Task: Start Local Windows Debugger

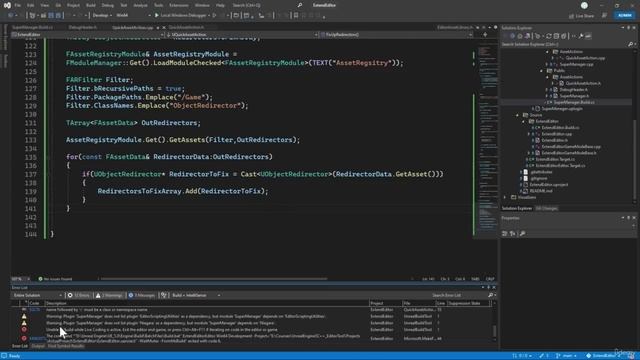Action: pyautogui.click(x=180, y=16)
